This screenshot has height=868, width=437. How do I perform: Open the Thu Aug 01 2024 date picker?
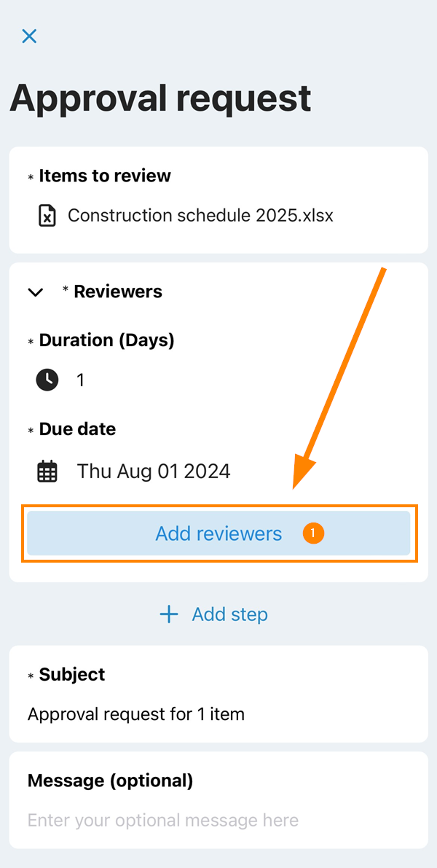(x=154, y=472)
